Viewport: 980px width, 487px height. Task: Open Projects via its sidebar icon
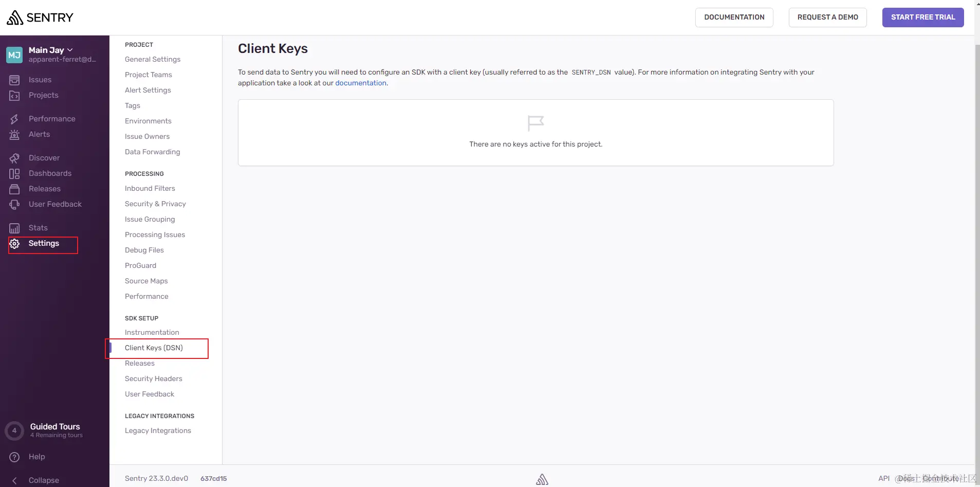pos(14,96)
